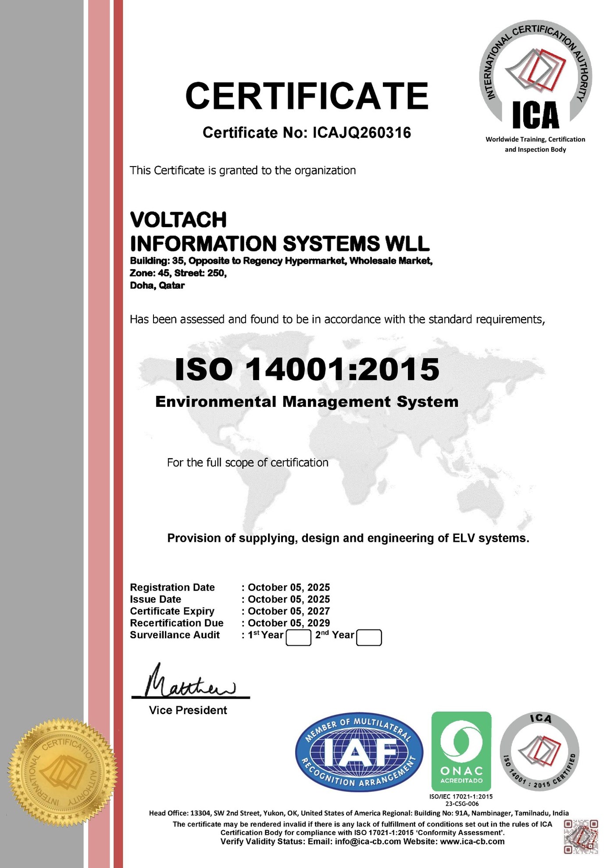
Task: Click the green ONAC Acreditado logo
Action: (461, 751)
